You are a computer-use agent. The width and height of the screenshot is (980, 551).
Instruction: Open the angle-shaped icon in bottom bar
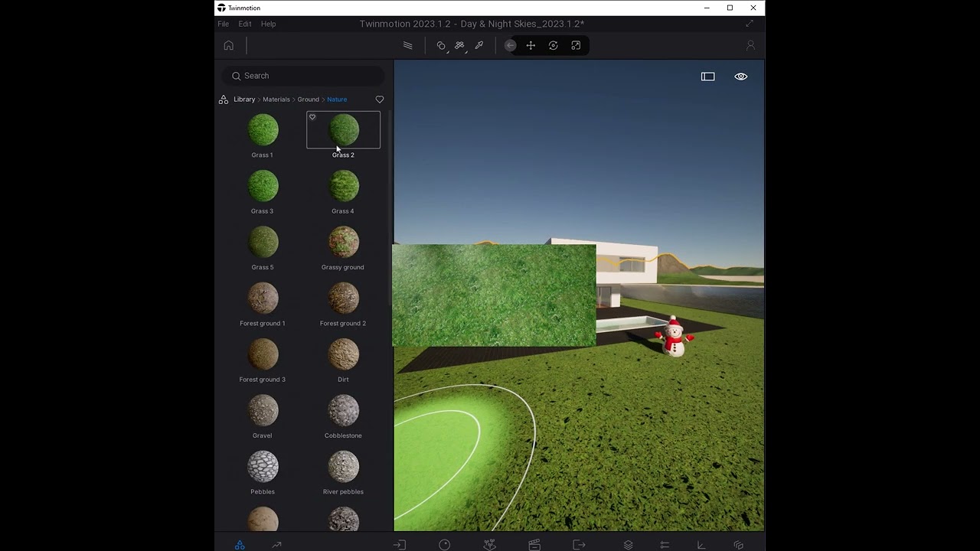point(701,545)
